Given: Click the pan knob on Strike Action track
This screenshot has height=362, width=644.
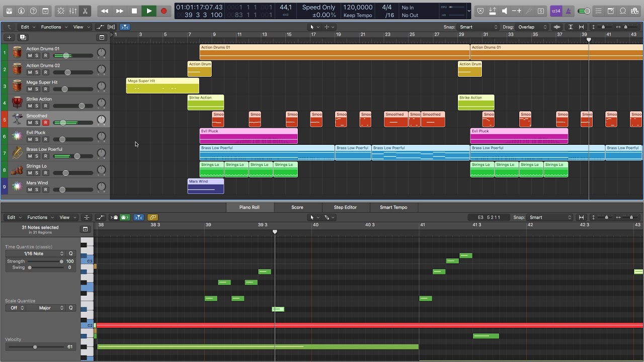Looking at the screenshot, I should [x=101, y=103].
